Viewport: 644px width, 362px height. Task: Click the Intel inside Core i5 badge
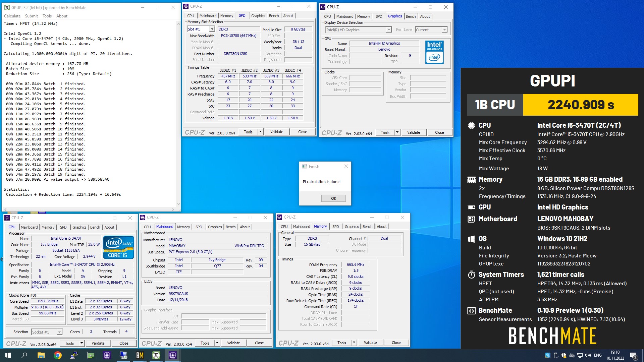point(119,247)
